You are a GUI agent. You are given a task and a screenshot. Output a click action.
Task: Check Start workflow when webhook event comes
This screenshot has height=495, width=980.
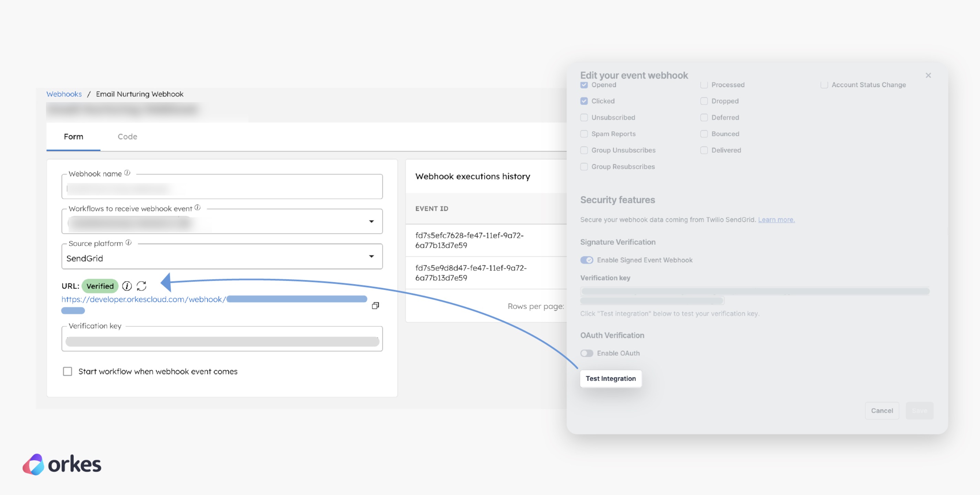click(x=67, y=372)
